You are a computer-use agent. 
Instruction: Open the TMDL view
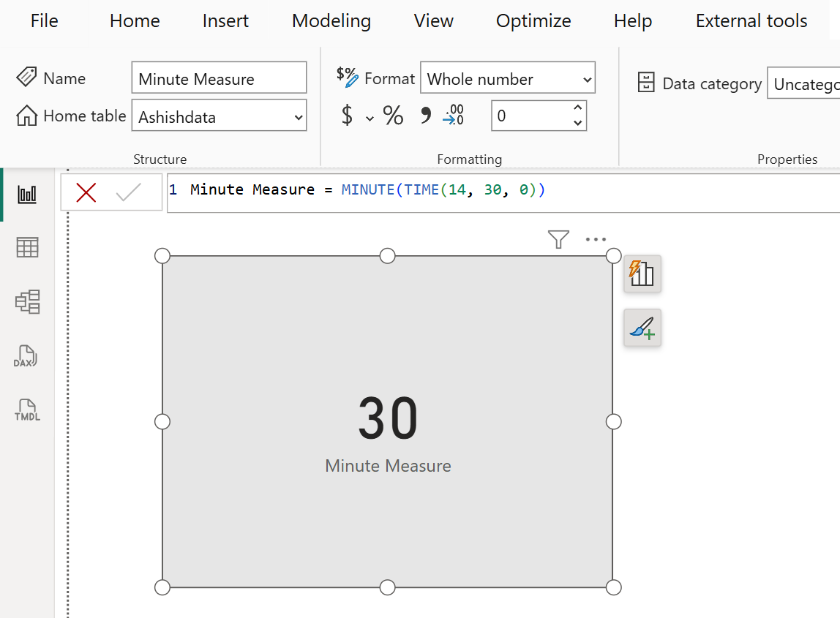(27, 410)
